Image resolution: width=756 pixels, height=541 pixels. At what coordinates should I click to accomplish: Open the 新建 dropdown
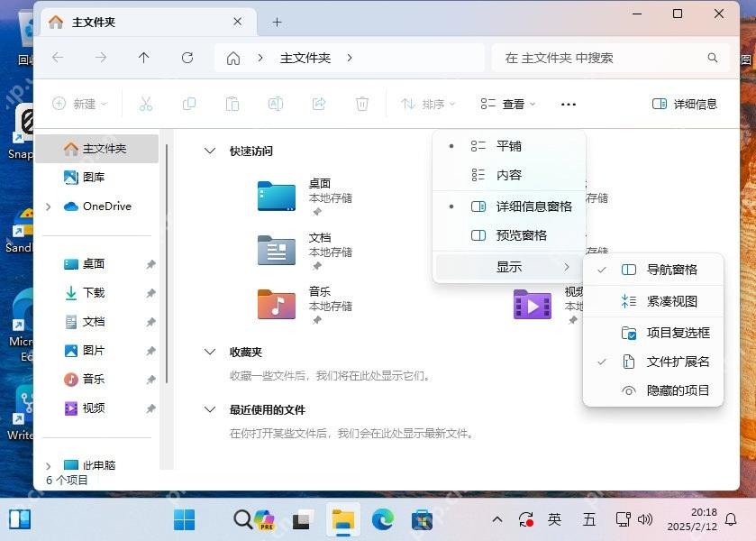(x=79, y=104)
